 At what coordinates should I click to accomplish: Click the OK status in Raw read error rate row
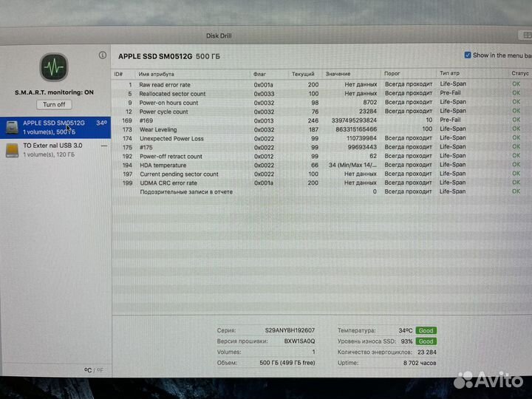point(516,83)
